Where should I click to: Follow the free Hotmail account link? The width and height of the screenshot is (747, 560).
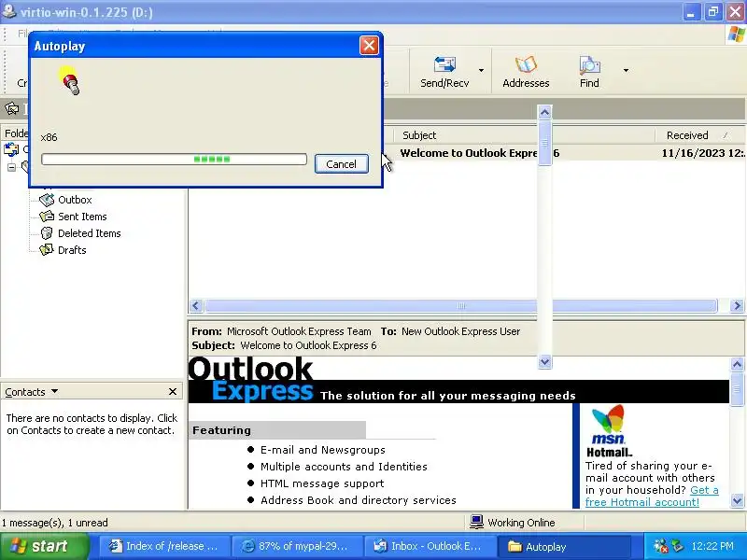(652, 497)
